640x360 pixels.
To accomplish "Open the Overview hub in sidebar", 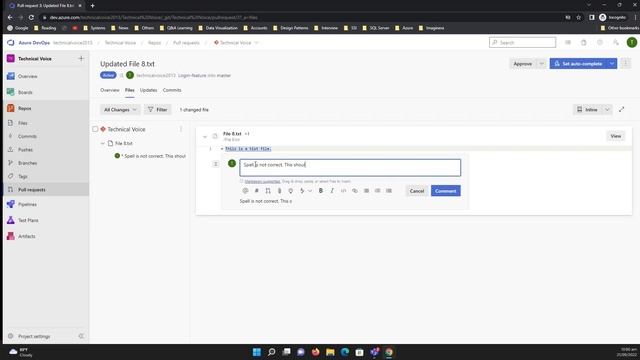I will click(x=46, y=76).
